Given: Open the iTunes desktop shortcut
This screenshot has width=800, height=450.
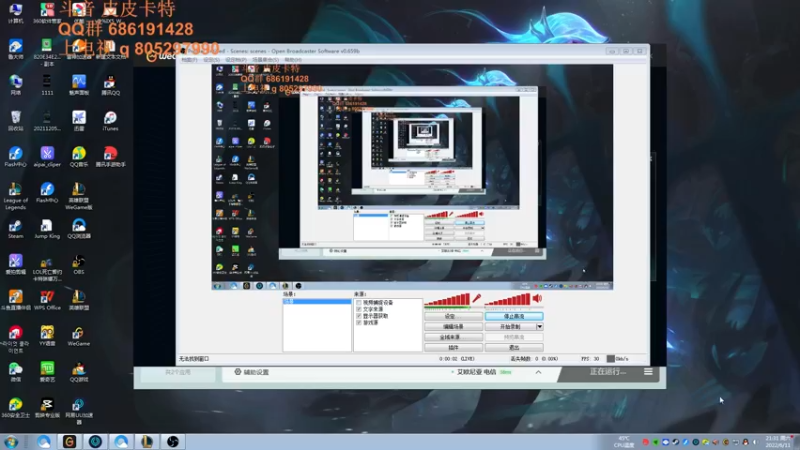Looking at the screenshot, I should (x=110, y=121).
